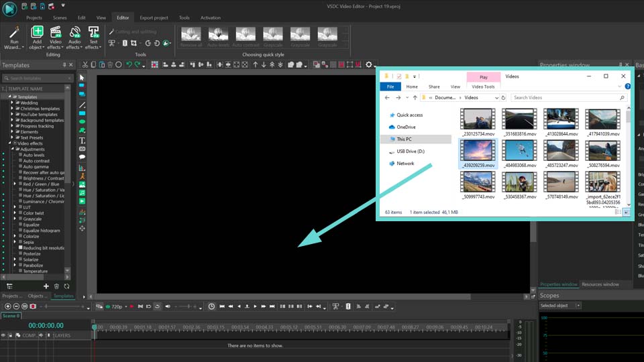Image resolution: width=644 pixels, height=362 pixels.
Task: Toggle the red record button in preview toolbar
Action: [131, 306]
